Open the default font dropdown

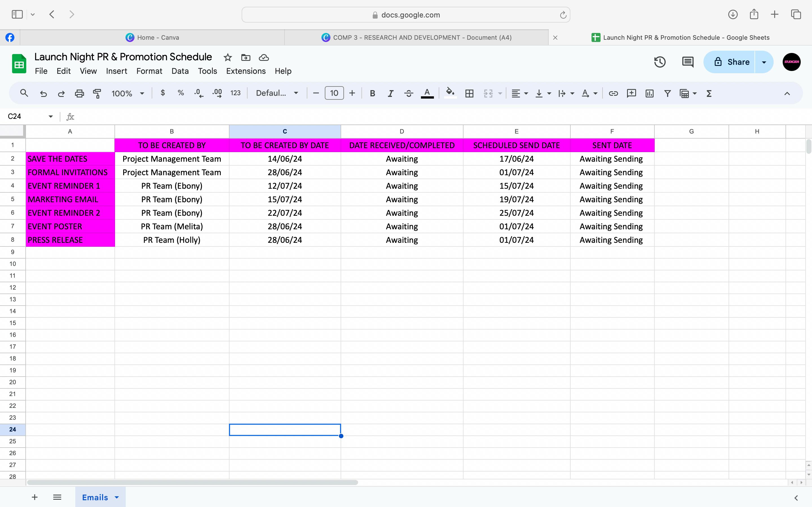(x=277, y=93)
